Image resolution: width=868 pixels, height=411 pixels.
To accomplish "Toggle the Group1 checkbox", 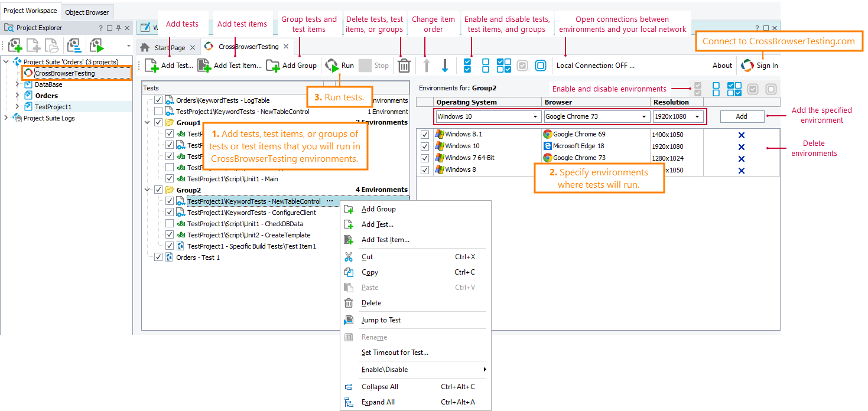I will click(x=158, y=123).
